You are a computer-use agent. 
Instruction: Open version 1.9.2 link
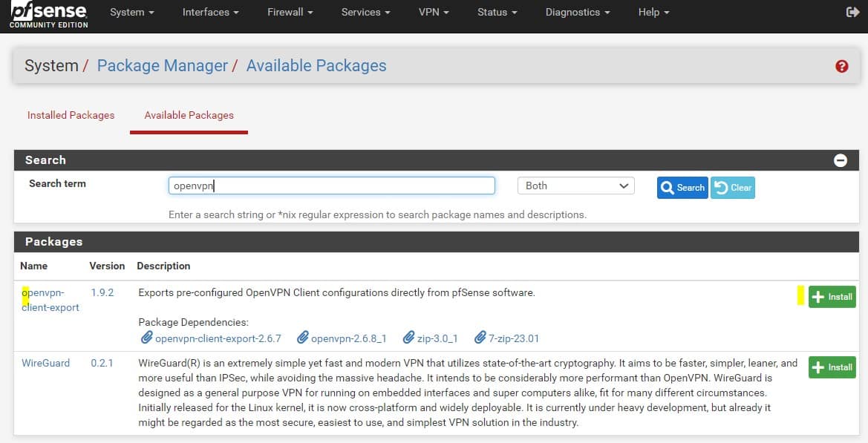(102, 292)
